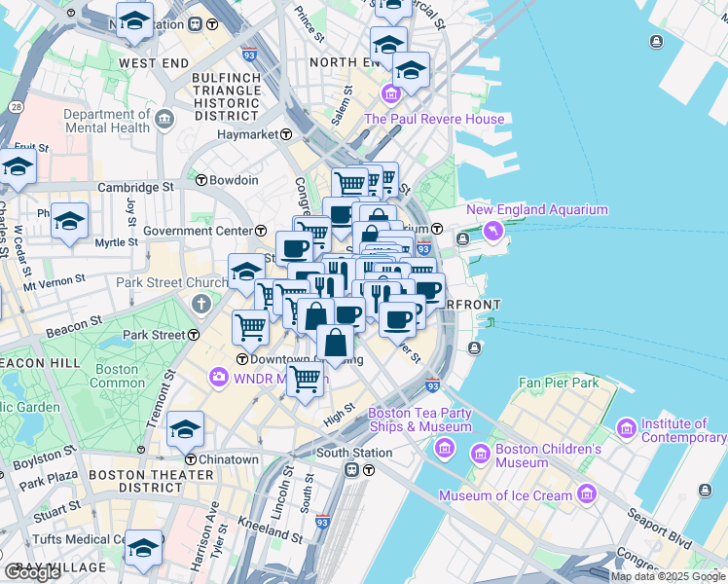Screen dimensions: 728x584
Task: Select Museum of Ice Cream pin
Action: [x=587, y=493]
